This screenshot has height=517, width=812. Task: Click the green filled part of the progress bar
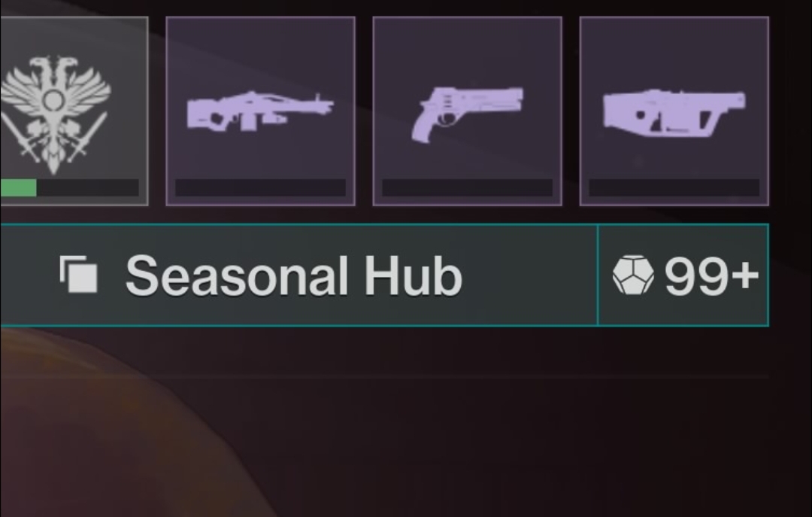click(18, 187)
